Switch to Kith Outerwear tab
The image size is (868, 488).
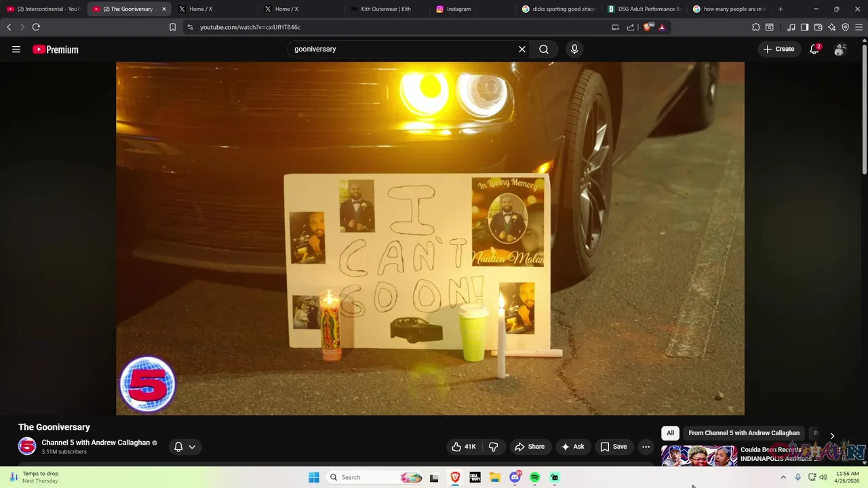[386, 9]
